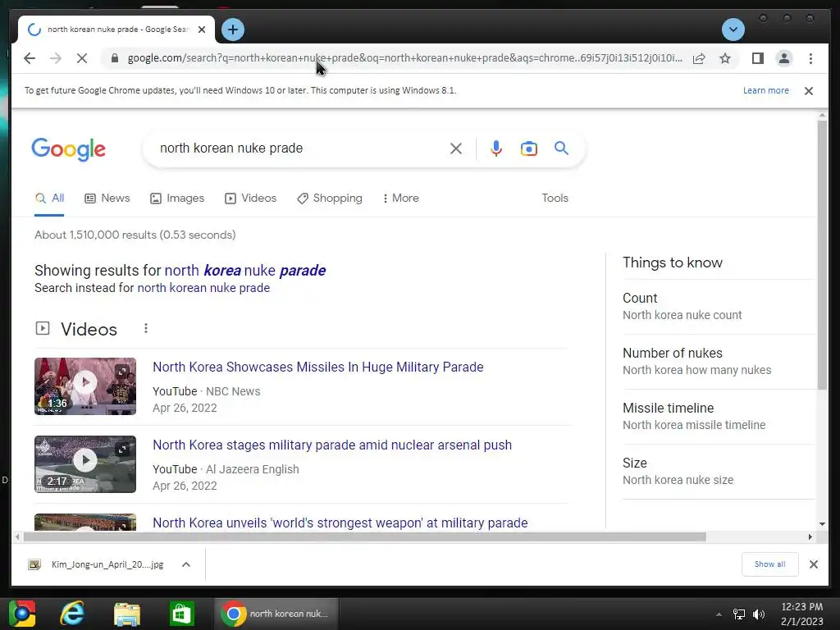Select the All results tab

click(x=49, y=199)
